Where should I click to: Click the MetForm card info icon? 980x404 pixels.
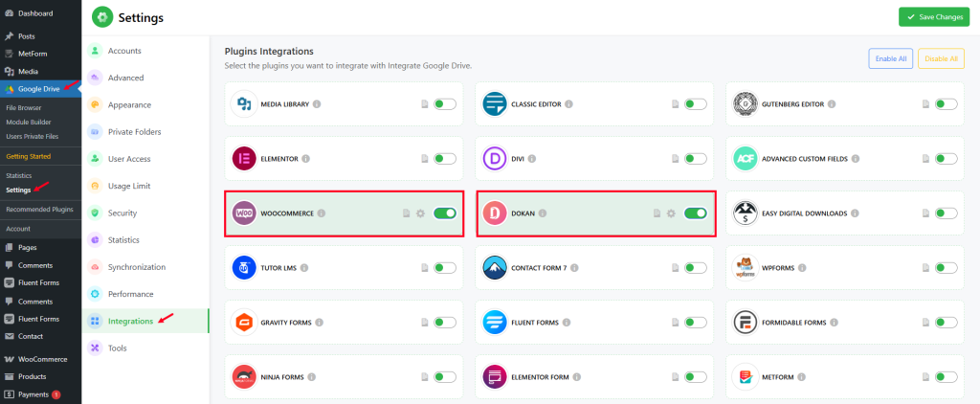point(801,377)
